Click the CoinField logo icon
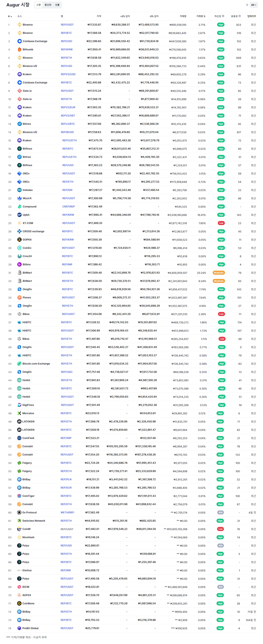263x644 pixels. coord(19,438)
